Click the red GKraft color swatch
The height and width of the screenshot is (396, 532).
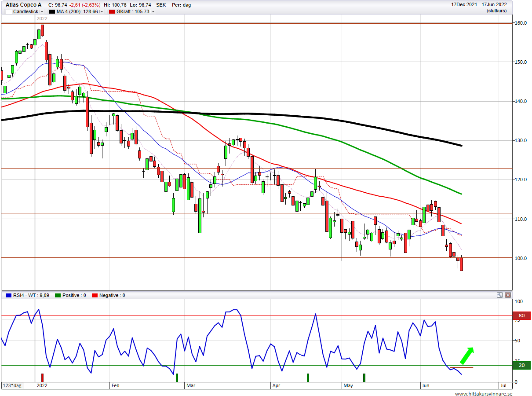[x=113, y=12]
